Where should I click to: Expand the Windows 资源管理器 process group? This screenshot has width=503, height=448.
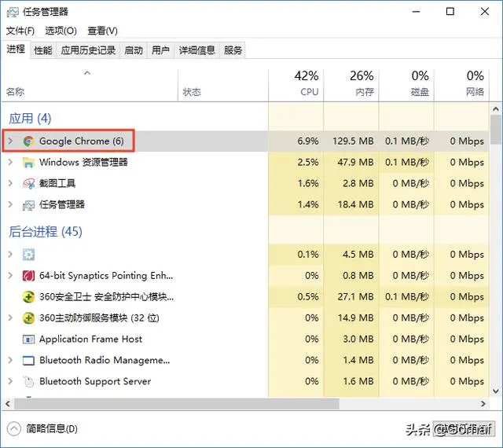point(10,162)
